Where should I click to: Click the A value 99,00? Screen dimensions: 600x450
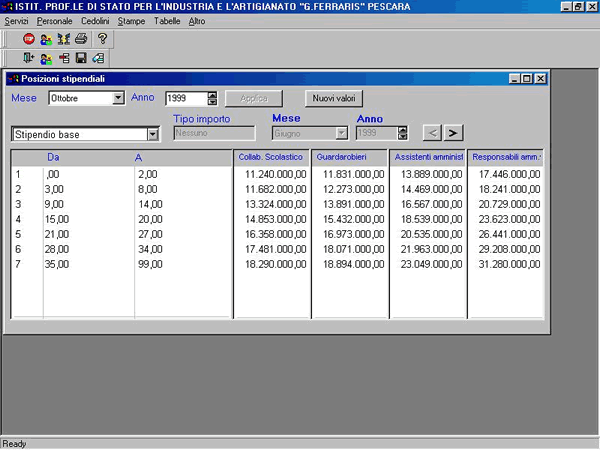click(150, 264)
